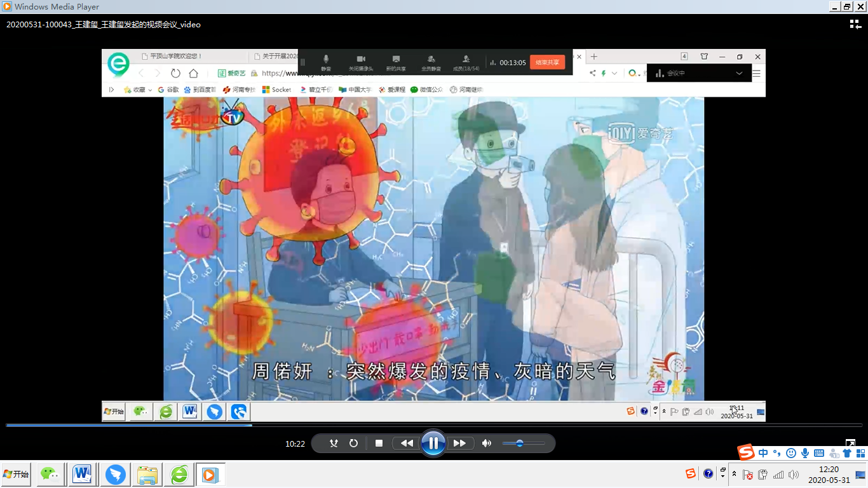
Task: Open language bar options dropdown arrow
Action: 722,475
